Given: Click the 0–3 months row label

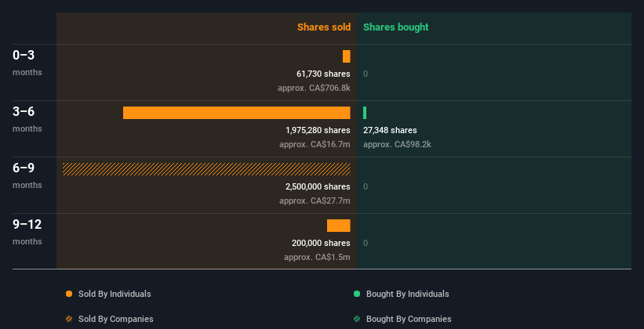Looking at the screenshot, I should pos(24,55).
